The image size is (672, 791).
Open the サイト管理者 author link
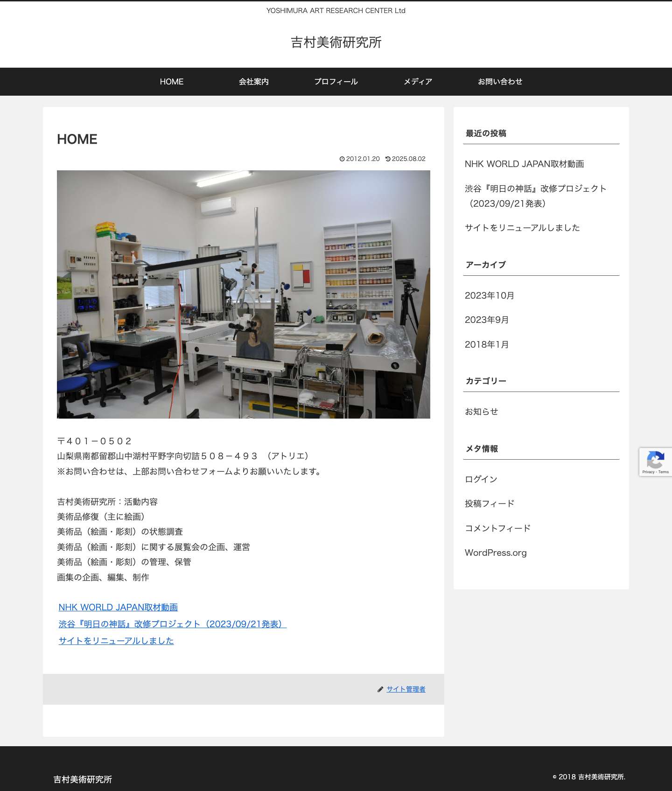406,689
